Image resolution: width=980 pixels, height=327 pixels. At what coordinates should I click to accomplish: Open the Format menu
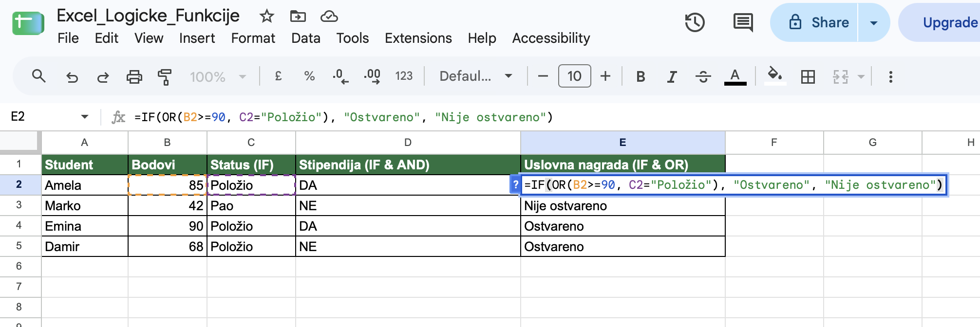point(253,38)
